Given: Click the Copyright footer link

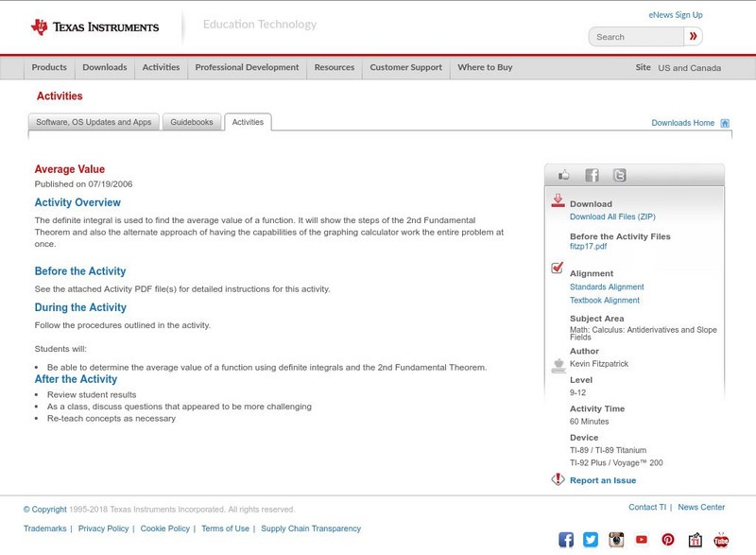Looking at the screenshot, I should [x=44, y=510].
